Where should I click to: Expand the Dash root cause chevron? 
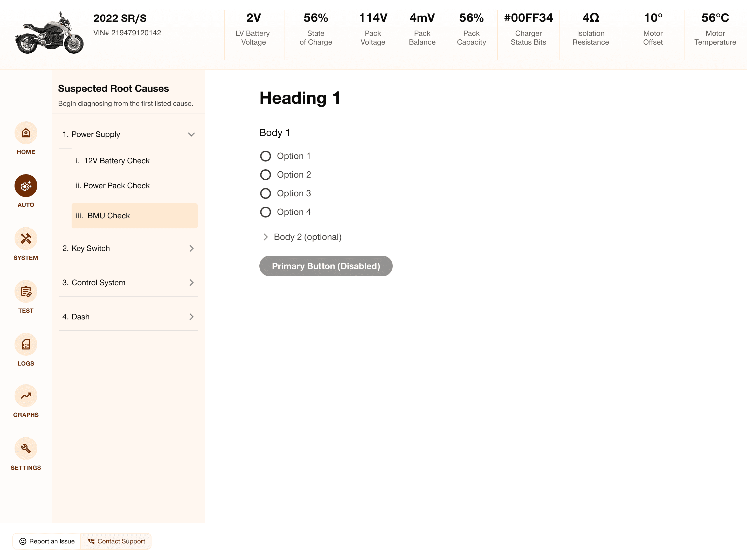pos(191,317)
